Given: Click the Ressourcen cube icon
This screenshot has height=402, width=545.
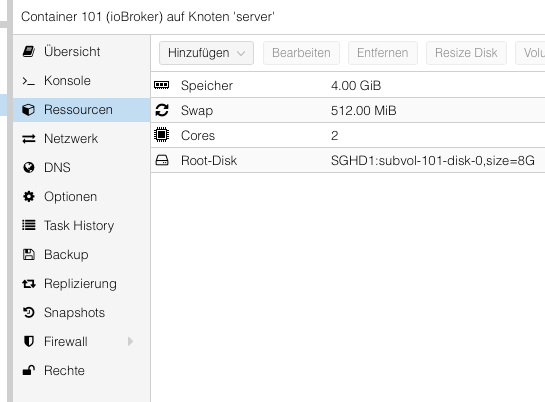Looking at the screenshot, I should click(x=29, y=110).
